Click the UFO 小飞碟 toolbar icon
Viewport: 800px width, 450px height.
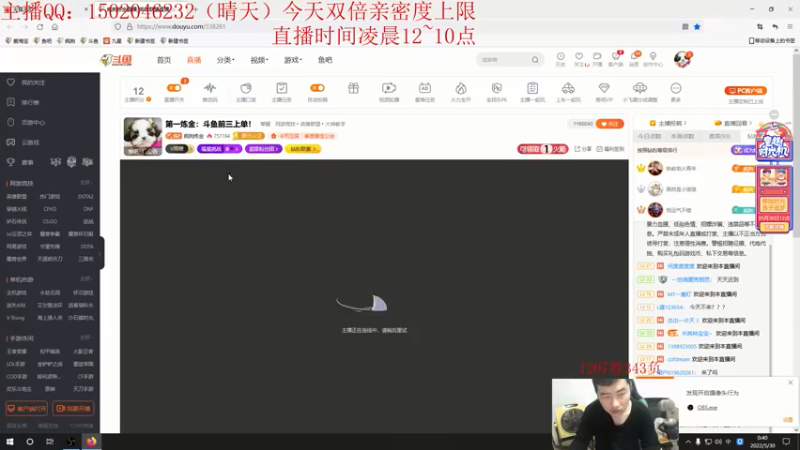click(640, 91)
